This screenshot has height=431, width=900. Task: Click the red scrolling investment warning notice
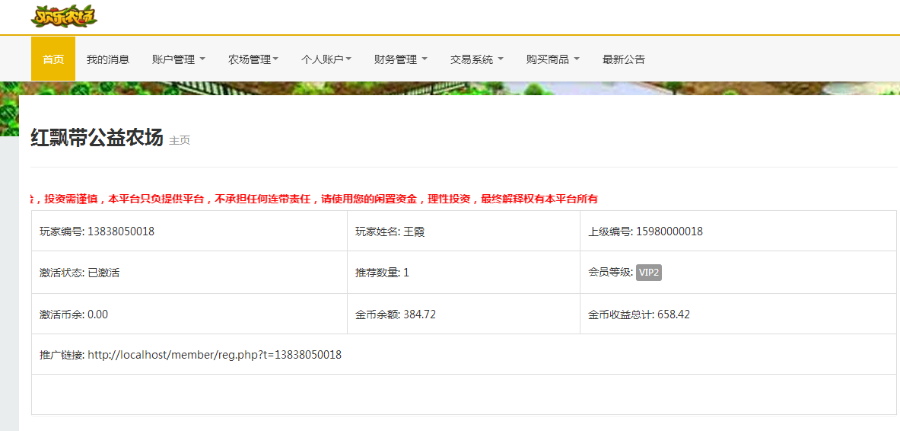[314, 199]
